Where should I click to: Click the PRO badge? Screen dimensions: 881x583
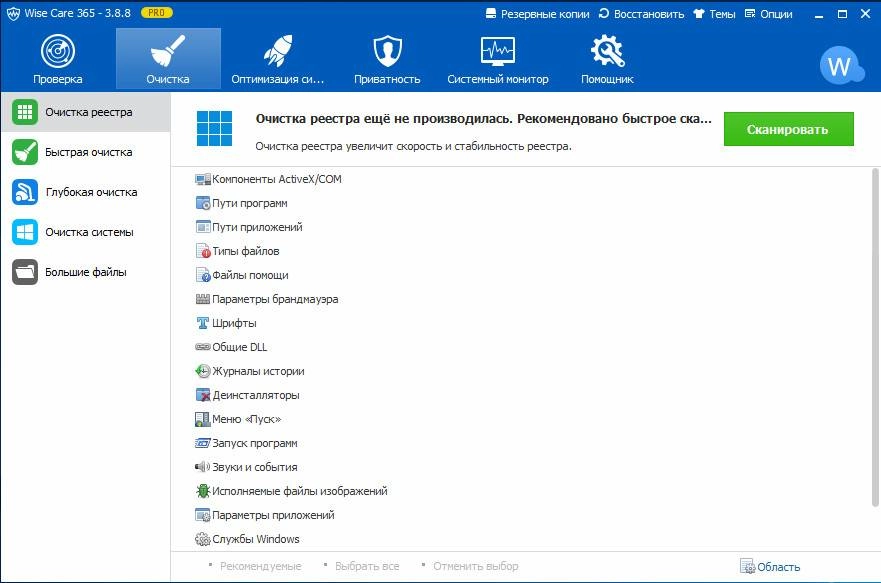click(x=157, y=12)
